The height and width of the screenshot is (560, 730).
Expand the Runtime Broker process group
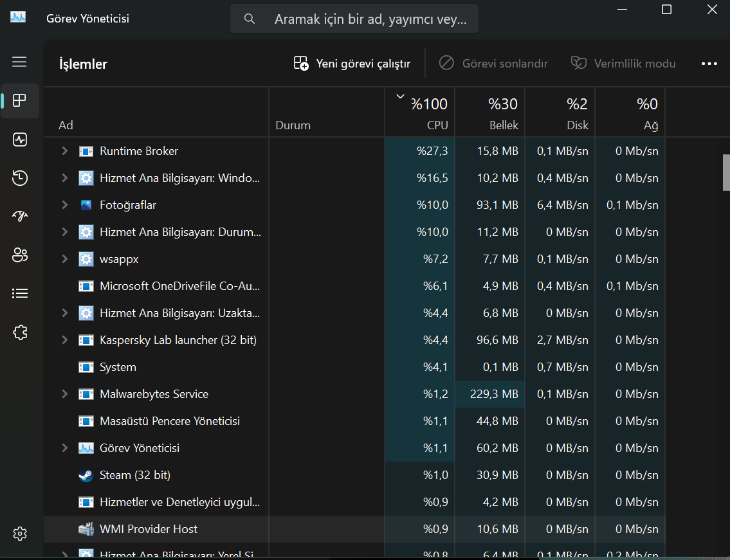pos(65,151)
